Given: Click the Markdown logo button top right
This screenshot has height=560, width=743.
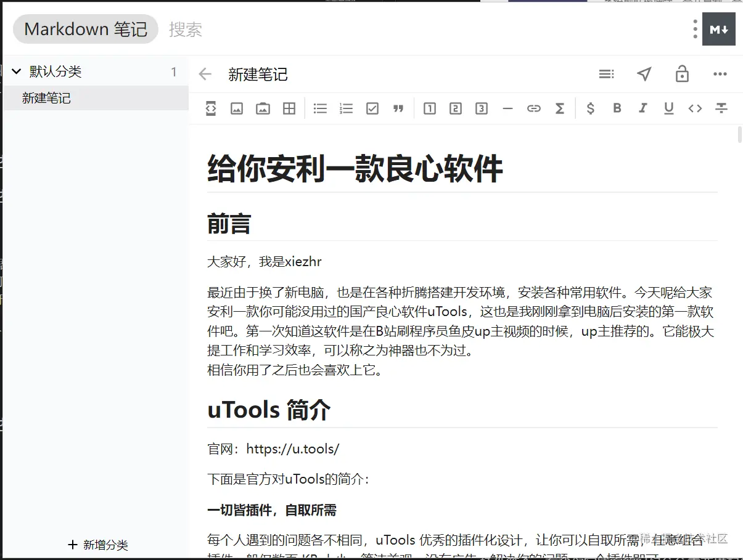Looking at the screenshot, I should [719, 29].
